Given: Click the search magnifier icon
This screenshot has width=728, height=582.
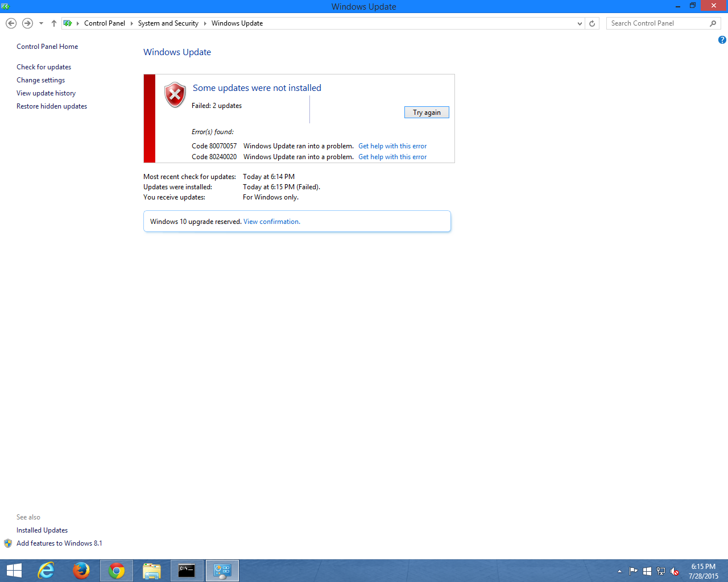Looking at the screenshot, I should click(x=713, y=23).
